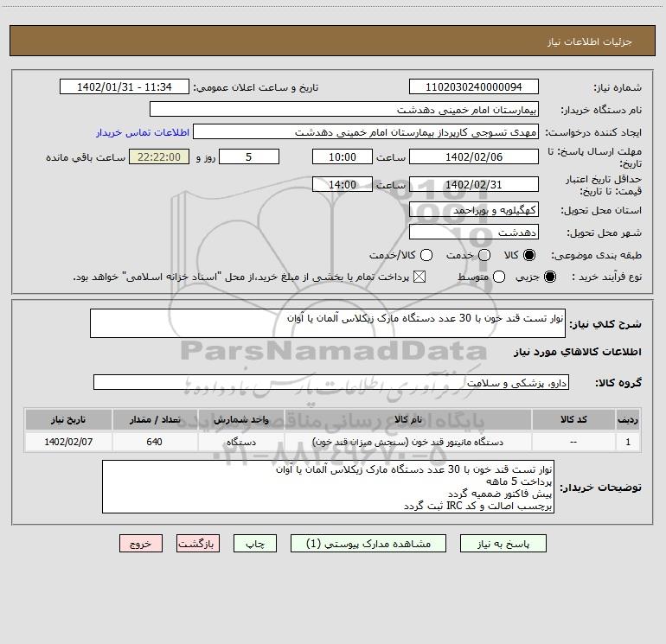Click the remaining time field 22:22:00

(159, 156)
